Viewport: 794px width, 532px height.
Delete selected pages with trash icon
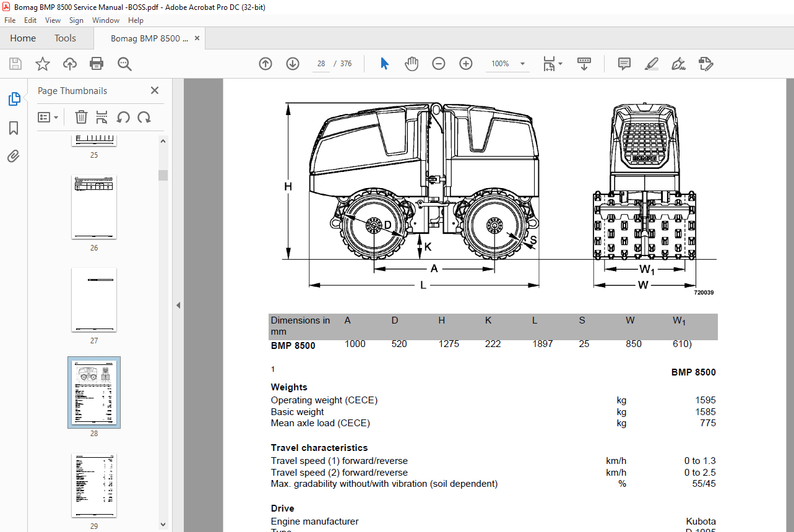tap(81, 117)
